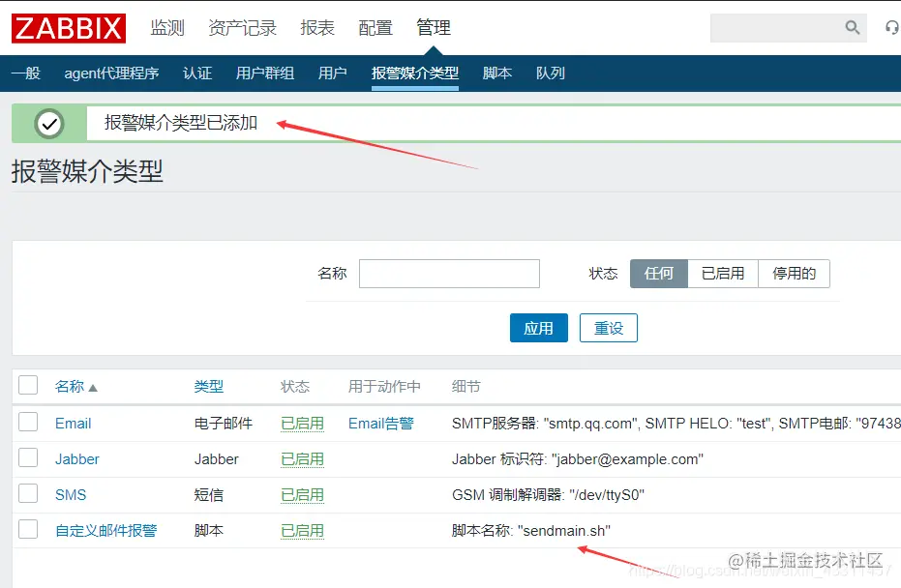The height and width of the screenshot is (588, 901).
Task: Check the Jabber row checkbox
Action: [x=28, y=457]
